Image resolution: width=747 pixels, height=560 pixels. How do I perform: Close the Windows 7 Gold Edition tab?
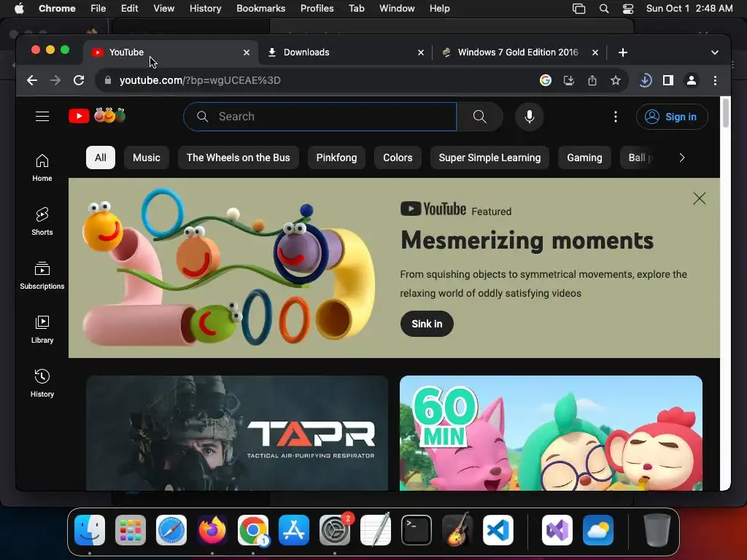point(595,52)
